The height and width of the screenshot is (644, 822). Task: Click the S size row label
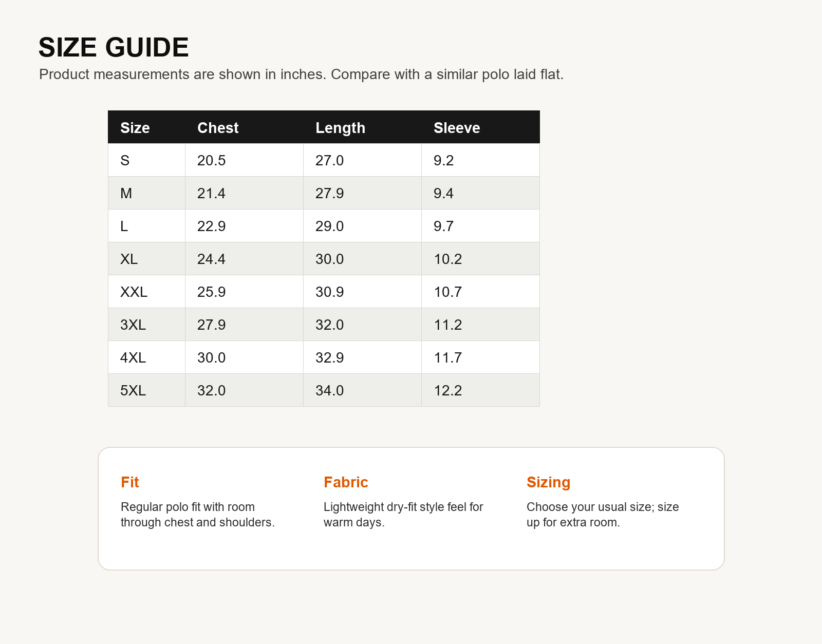(x=125, y=160)
